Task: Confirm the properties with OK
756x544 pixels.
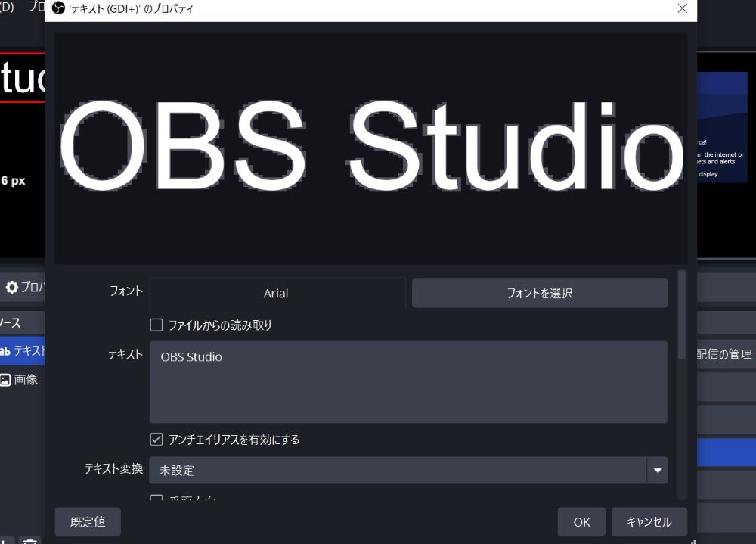Action: point(581,522)
